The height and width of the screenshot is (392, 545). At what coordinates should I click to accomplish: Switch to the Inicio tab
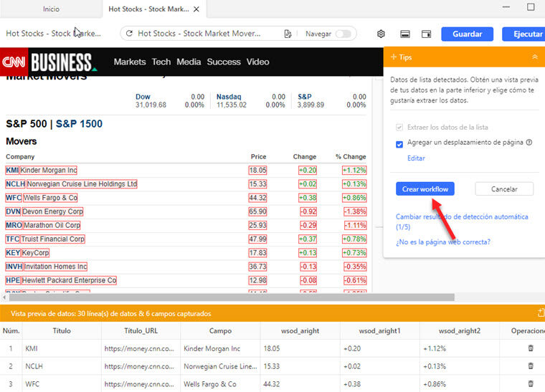[51, 9]
